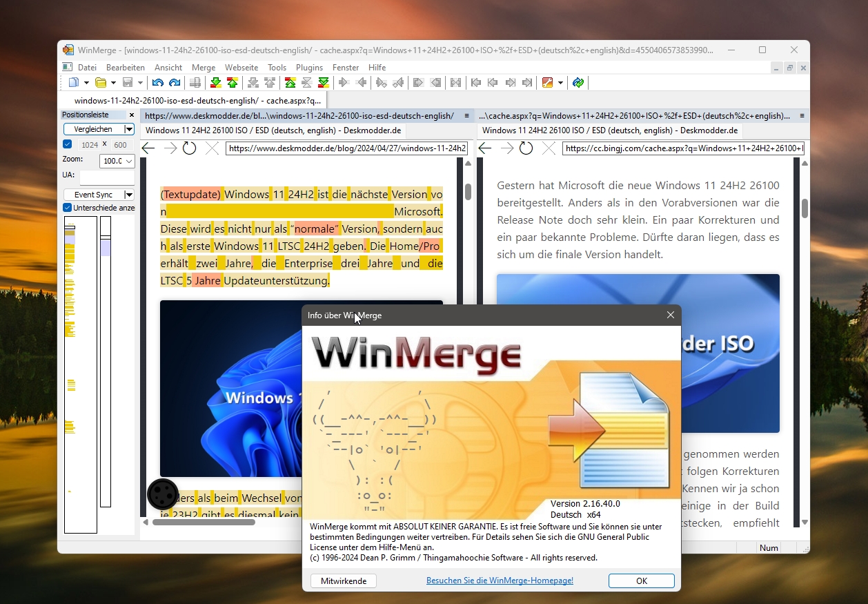Screen dimensions: 868x604
Task: Click left pane horizontal scrollbar thumb
Action: tap(204, 522)
